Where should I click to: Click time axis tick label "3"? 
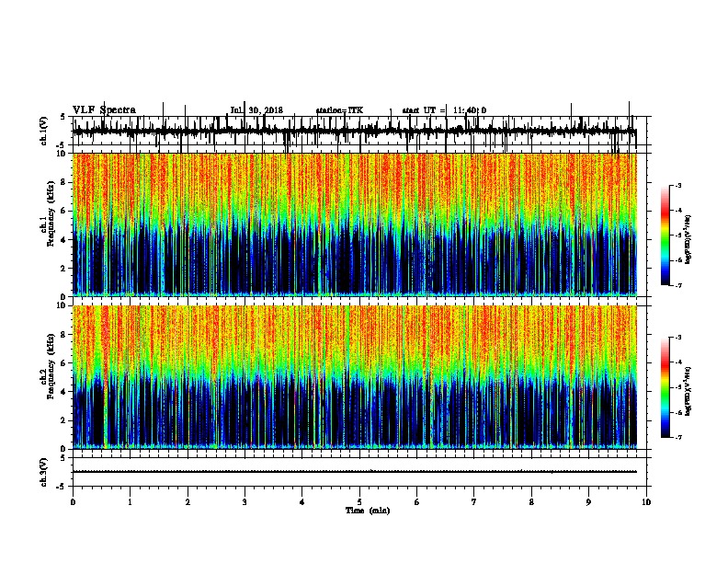pyautogui.click(x=245, y=502)
